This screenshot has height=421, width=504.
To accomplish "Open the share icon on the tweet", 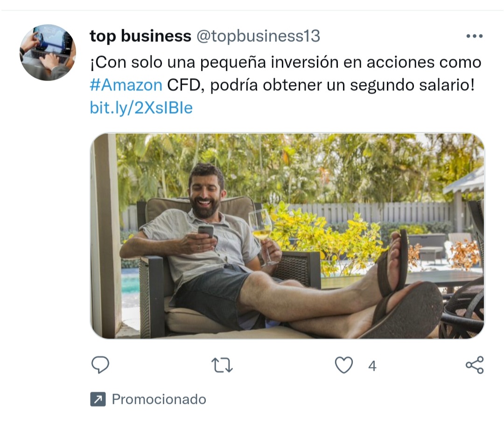I will pyautogui.click(x=475, y=365).
